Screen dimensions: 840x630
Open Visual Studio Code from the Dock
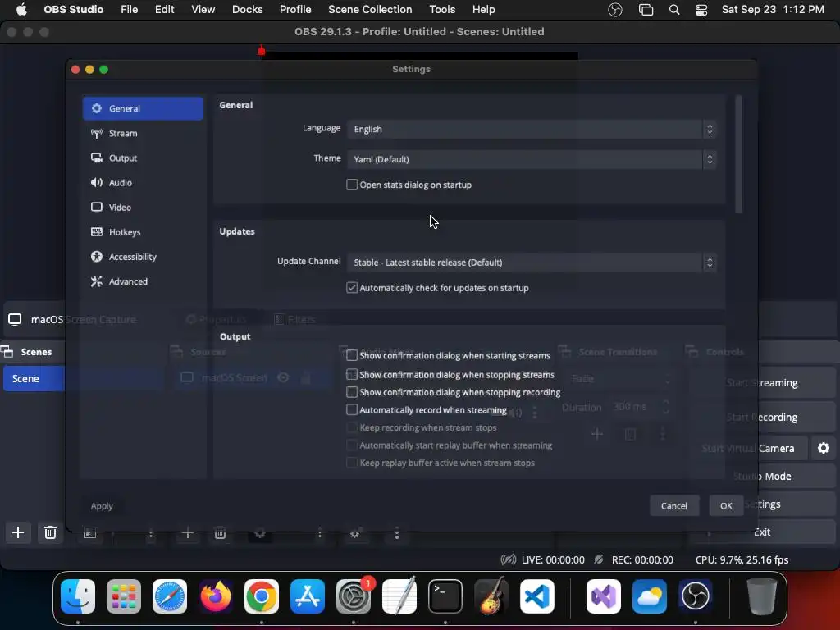coord(537,596)
